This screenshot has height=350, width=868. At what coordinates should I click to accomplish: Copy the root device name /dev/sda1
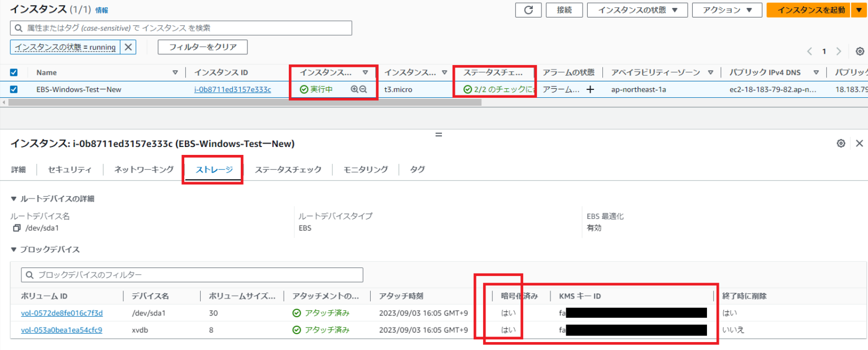coord(16,228)
